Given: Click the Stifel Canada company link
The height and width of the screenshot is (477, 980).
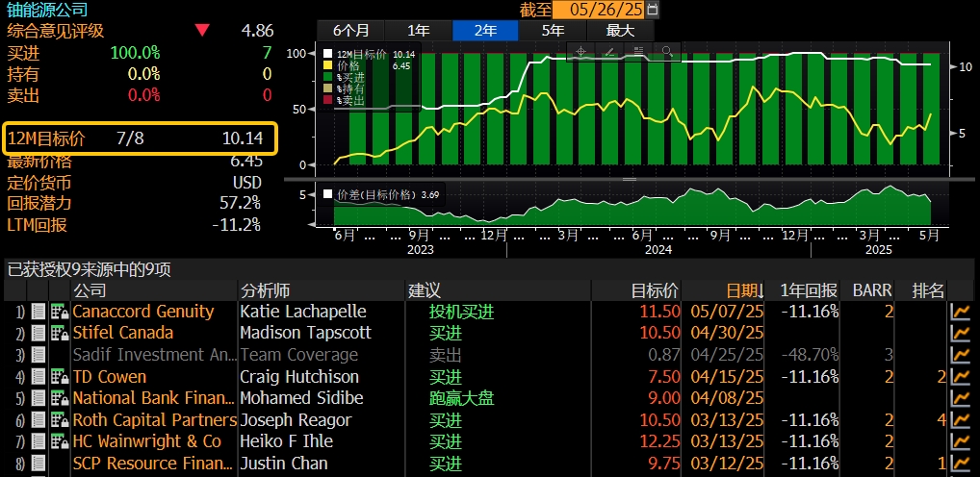Looking at the screenshot, I should [x=123, y=333].
